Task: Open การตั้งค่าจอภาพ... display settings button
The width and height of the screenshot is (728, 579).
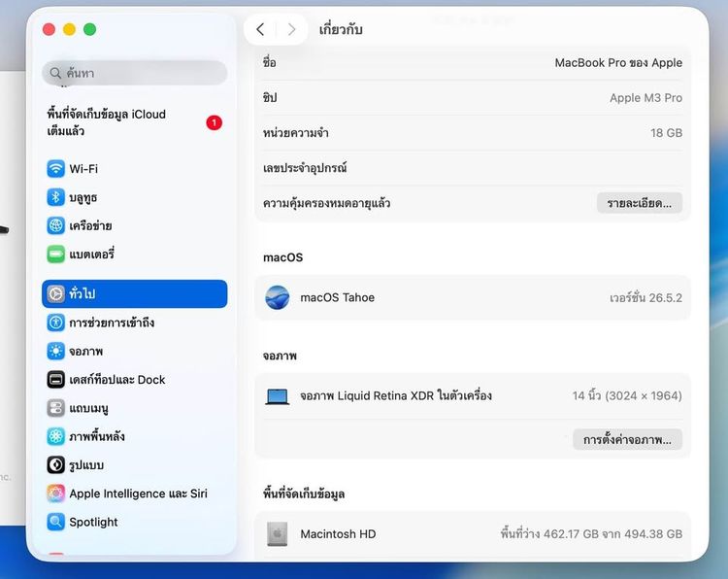Action: coord(627,440)
